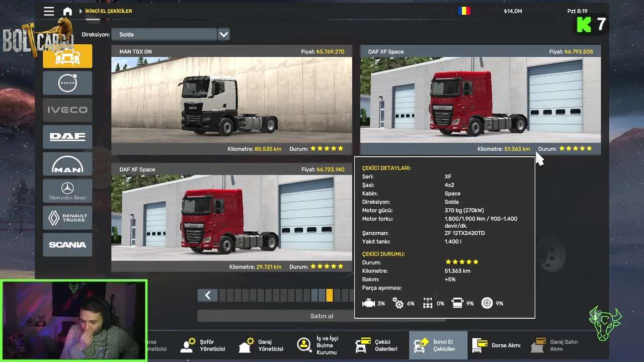Click the 29.721 km mileage value
644x362 pixels.
tap(269, 266)
